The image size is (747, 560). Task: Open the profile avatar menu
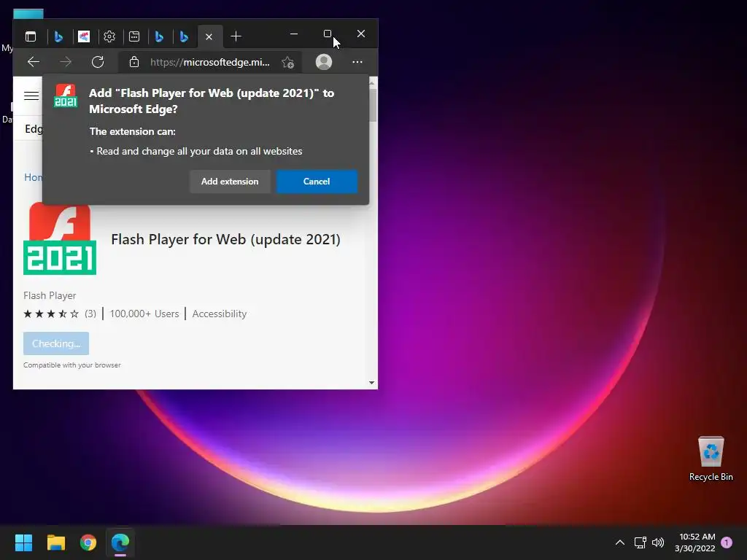click(x=324, y=62)
